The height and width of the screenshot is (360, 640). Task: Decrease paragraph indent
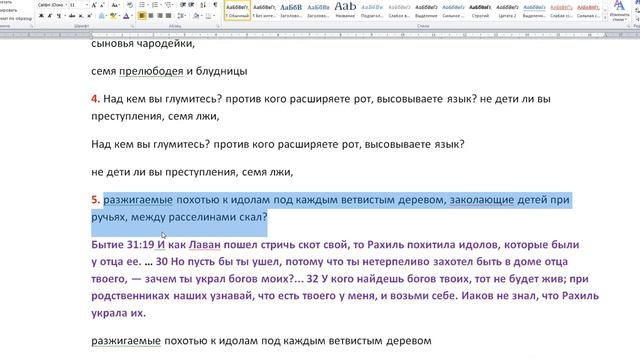click(183, 5)
